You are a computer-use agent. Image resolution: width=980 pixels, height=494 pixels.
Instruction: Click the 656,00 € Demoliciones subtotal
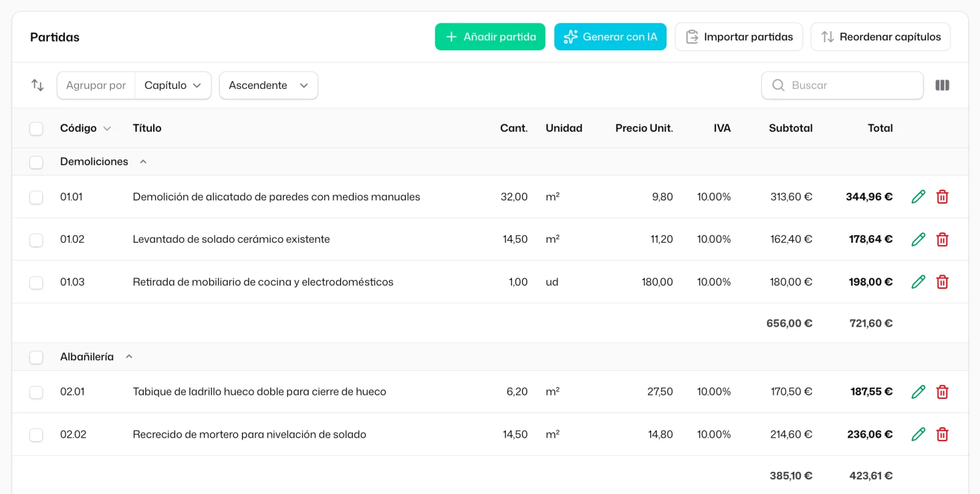[x=790, y=323]
